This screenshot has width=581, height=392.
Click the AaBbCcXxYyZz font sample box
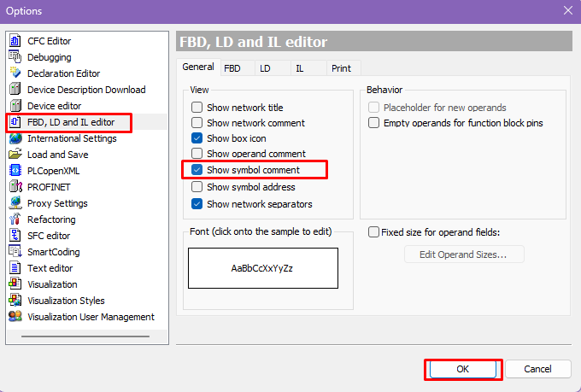point(263,268)
